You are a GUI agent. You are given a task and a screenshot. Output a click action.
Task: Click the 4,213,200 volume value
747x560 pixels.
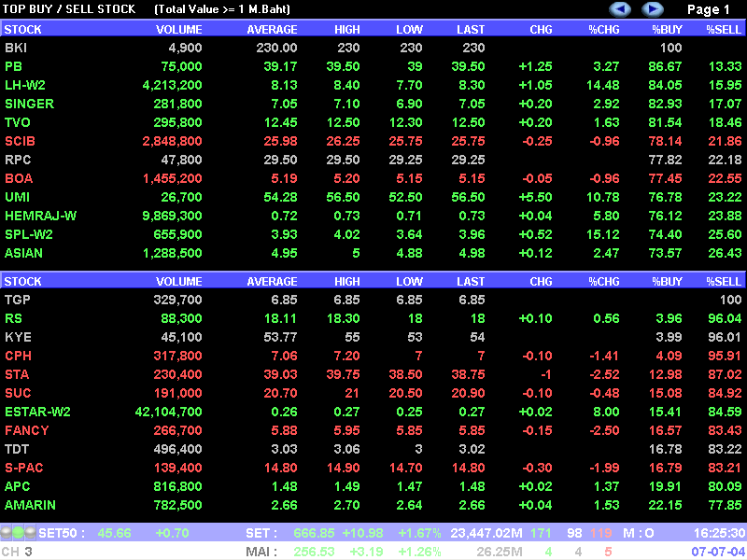click(173, 85)
